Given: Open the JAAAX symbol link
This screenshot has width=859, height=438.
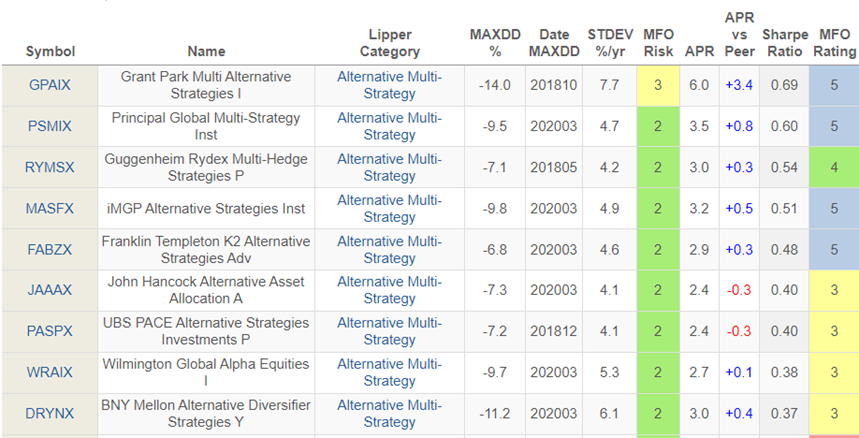Looking at the screenshot, I should click(x=48, y=290).
